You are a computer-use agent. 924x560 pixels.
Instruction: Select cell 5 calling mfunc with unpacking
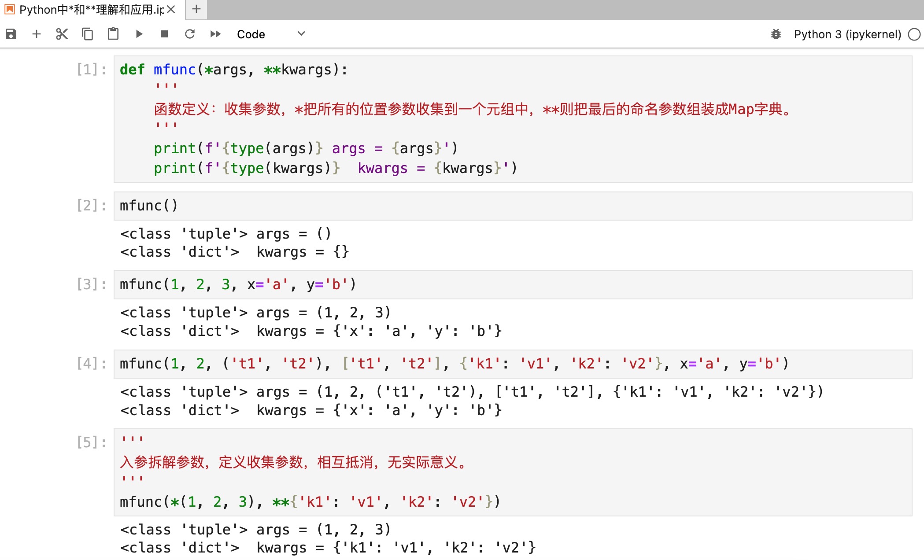tap(513, 472)
